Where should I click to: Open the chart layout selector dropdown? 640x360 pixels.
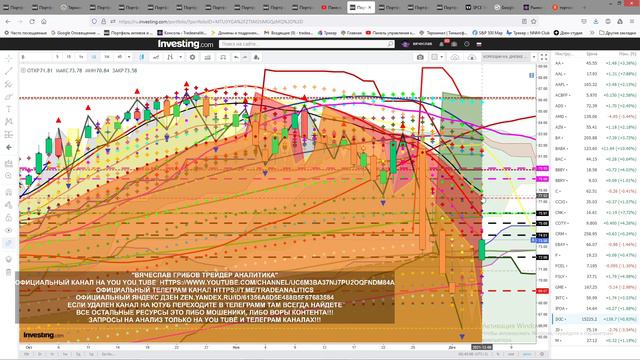coord(437,57)
